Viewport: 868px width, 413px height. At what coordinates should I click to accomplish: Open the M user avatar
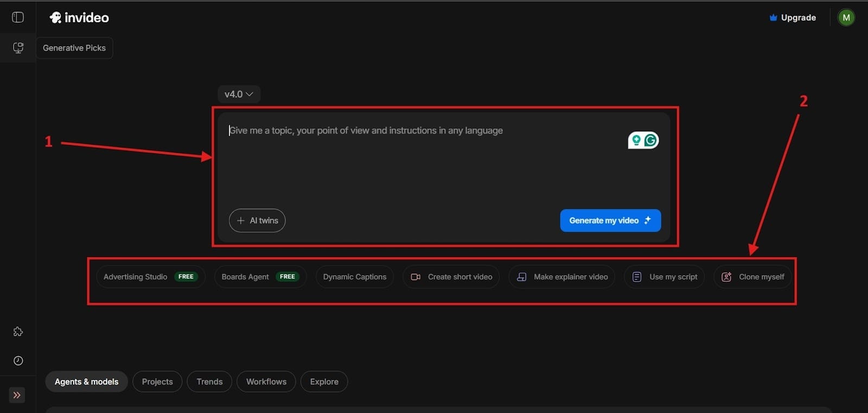pos(846,17)
